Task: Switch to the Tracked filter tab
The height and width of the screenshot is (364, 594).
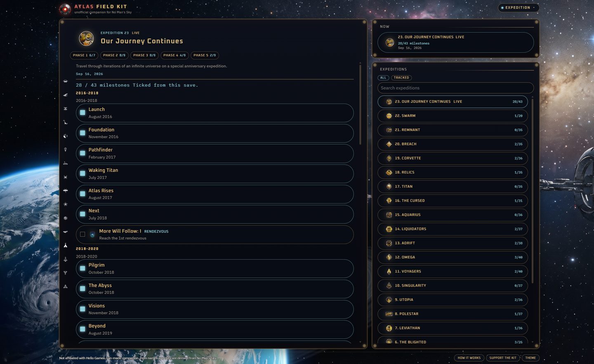Action: point(401,77)
